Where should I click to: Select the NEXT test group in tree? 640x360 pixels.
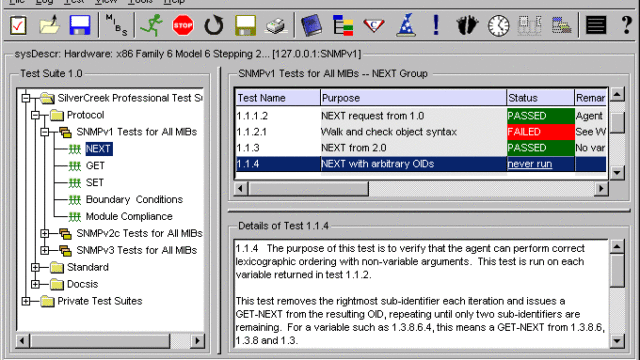tap(98, 149)
